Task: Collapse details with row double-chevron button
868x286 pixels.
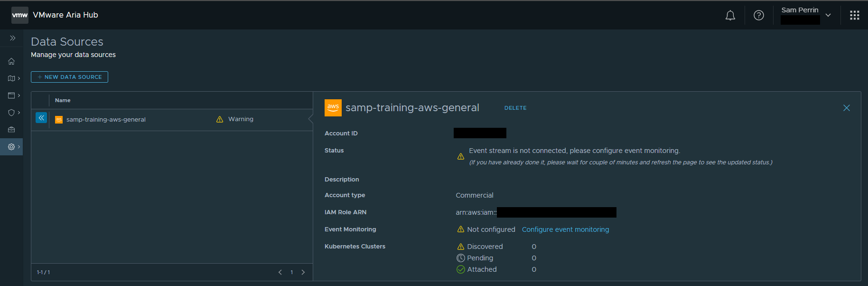Action: [41, 118]
